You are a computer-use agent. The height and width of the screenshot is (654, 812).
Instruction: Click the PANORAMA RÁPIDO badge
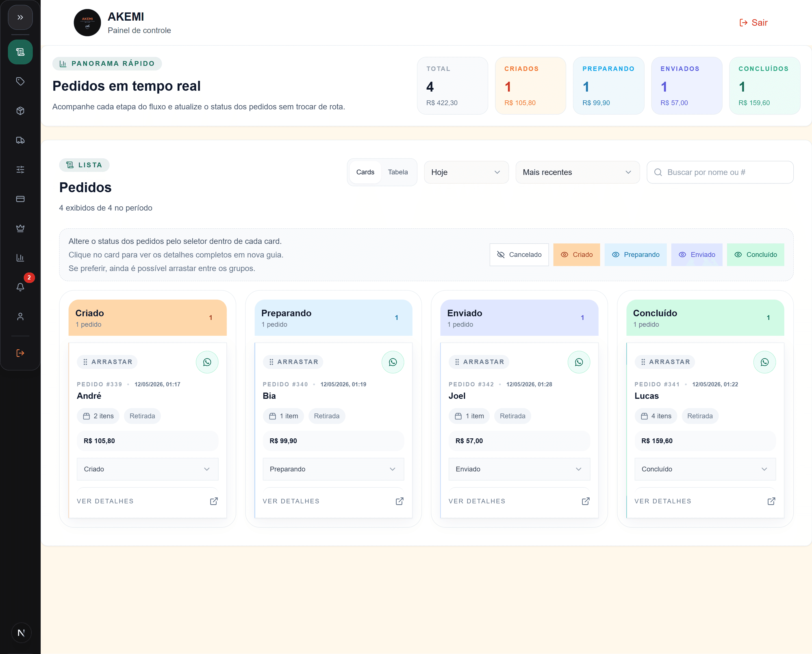point(107,63)
